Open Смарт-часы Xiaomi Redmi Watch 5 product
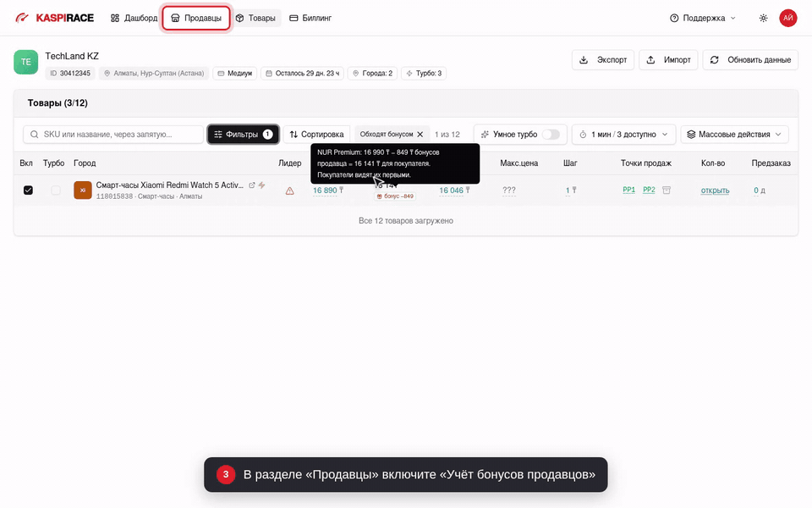This screenshot has height=508, width=812. (169, 185)
